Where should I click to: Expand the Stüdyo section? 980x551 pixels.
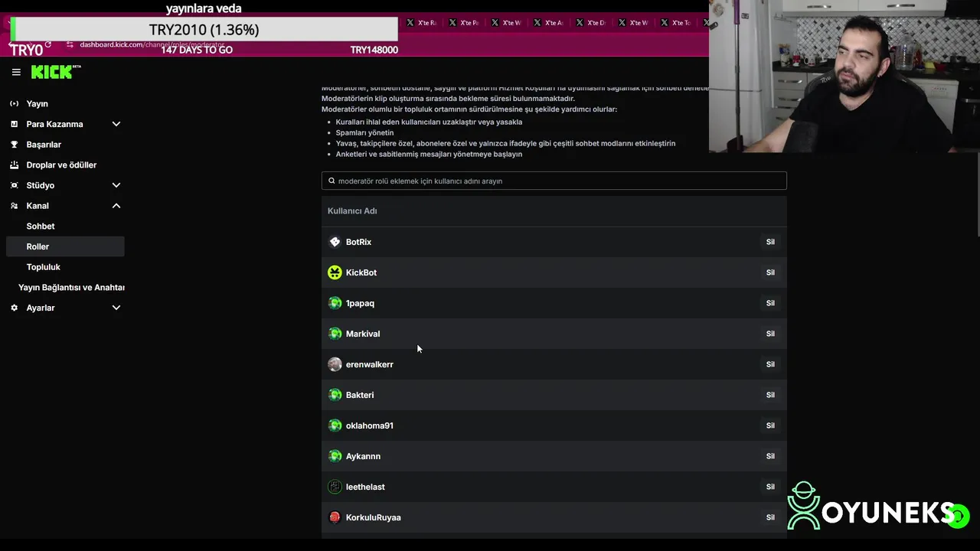[116, 185]
